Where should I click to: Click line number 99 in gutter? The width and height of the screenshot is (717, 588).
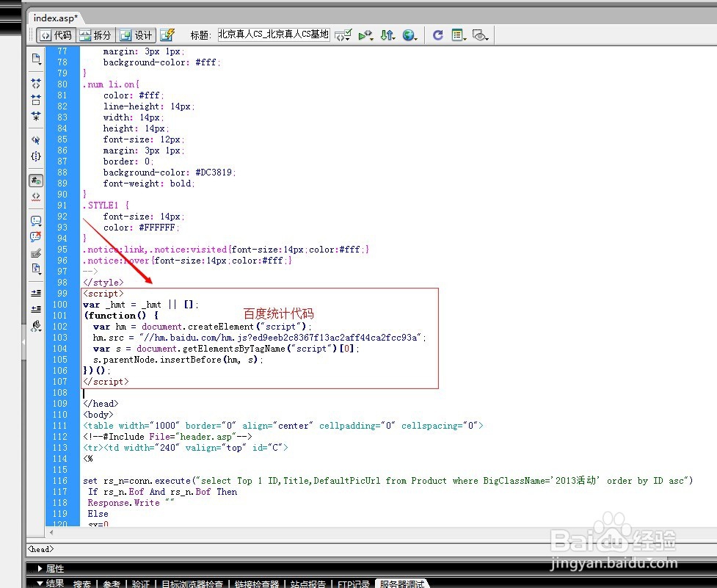[x=62, y=294]
